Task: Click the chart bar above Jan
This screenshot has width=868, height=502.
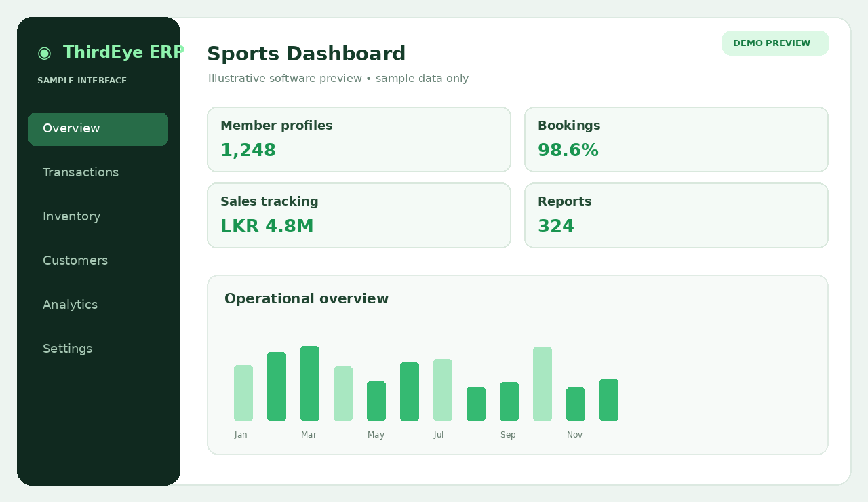Action: (243, 393)
